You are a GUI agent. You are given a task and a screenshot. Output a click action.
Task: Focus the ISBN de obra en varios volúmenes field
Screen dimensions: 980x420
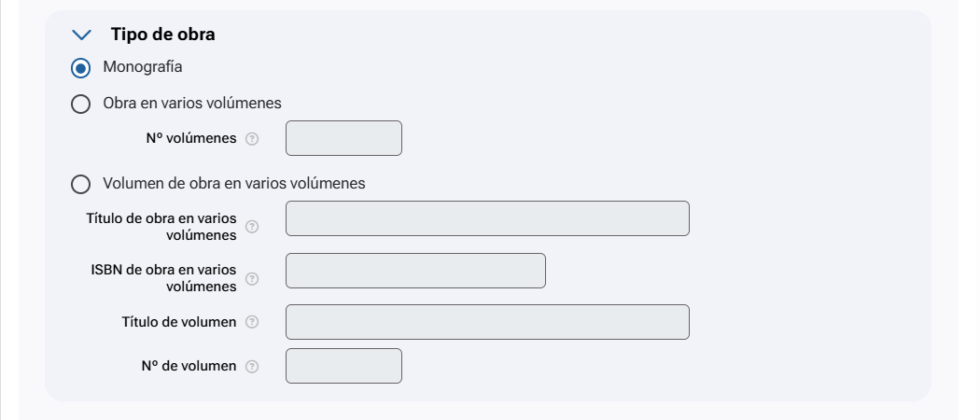pyautogui.click(x=415, y=271)
